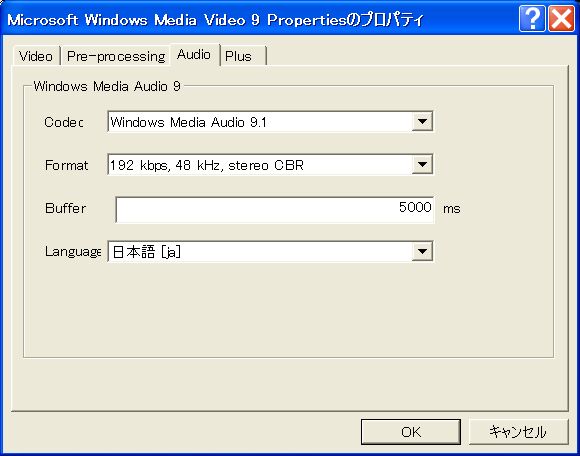
Task: Expand the Language dropdown arrow
Action: coord(422,251)
